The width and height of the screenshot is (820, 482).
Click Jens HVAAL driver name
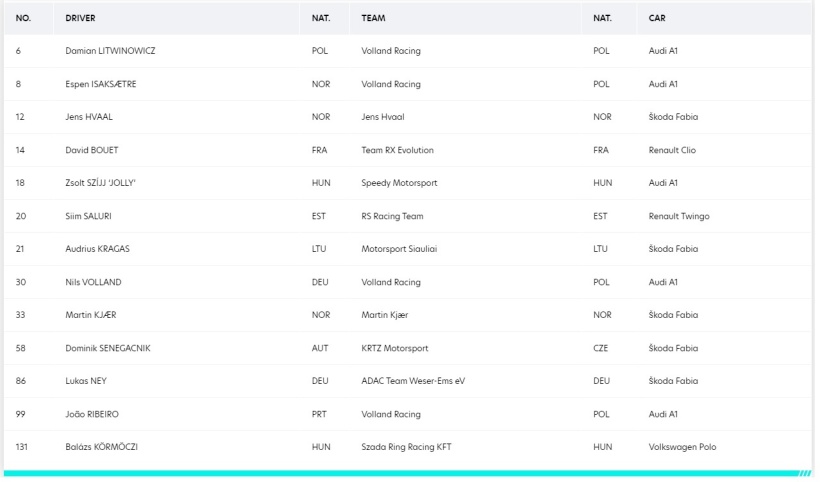pyautogui.click(x=88, y=117)
